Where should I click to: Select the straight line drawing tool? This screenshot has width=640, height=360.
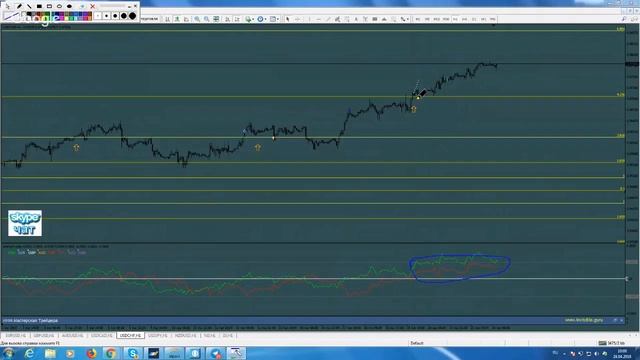[29, 7]
